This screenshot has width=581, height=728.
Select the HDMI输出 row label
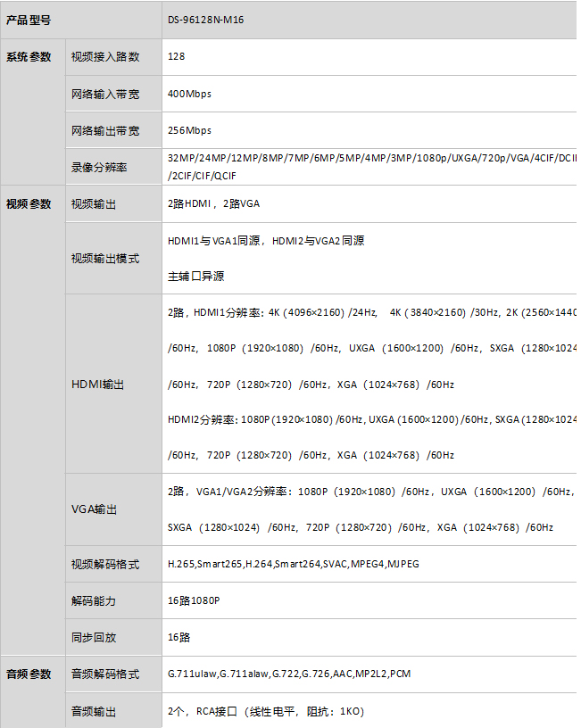pos(97,385)
